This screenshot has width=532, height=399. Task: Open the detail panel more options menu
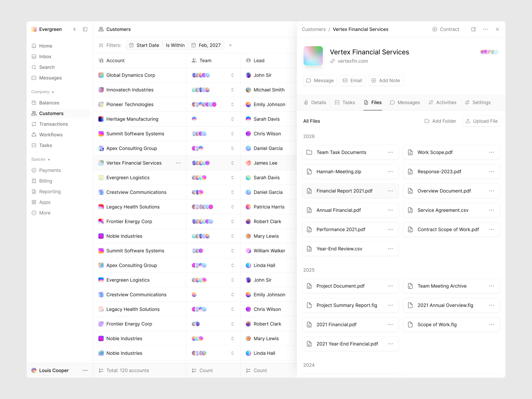(x=485, y=29)
